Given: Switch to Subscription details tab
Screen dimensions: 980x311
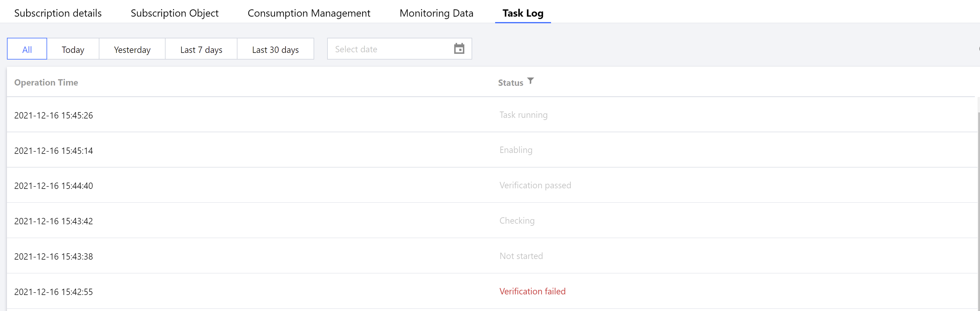Looking at the screenshot, I should [x=58, y=13].
